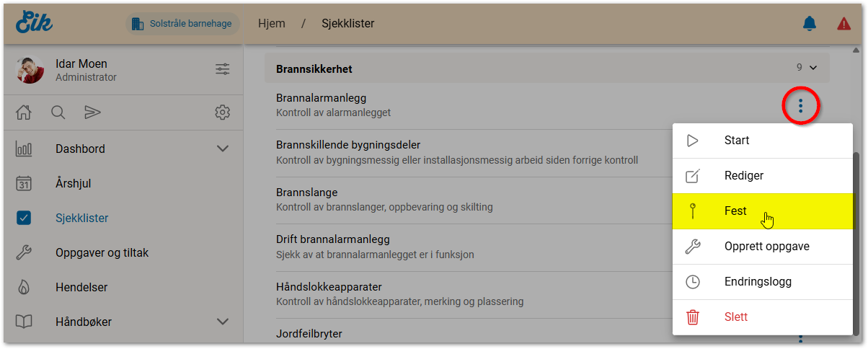Image resolution: width=868 pixels, height=349 pixels.
Task: Collapse the Brannsikkerhet section chevron
Action: click(x=813, y=68)
